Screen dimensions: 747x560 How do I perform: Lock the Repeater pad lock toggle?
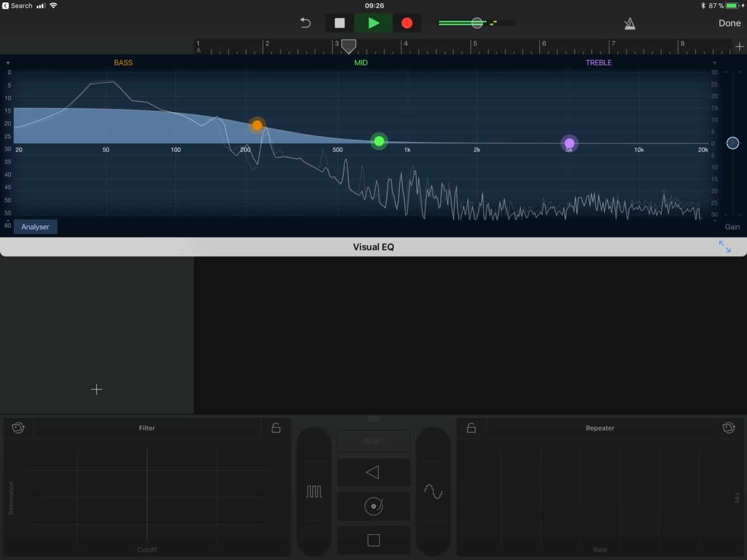471,428
